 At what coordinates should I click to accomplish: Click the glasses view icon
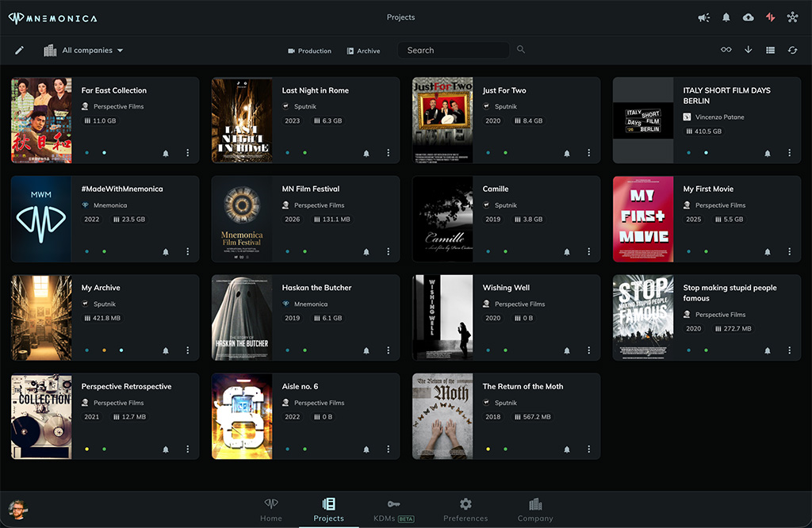[726, 50]
